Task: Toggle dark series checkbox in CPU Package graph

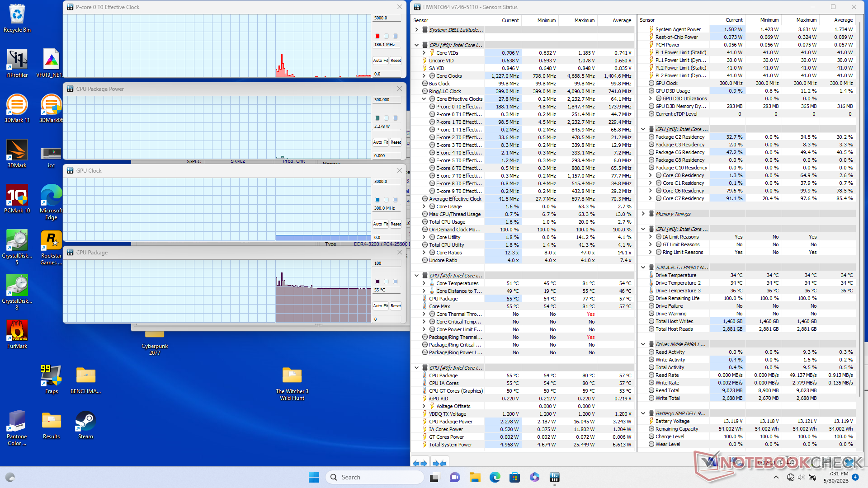Action: tap(377, 282)
